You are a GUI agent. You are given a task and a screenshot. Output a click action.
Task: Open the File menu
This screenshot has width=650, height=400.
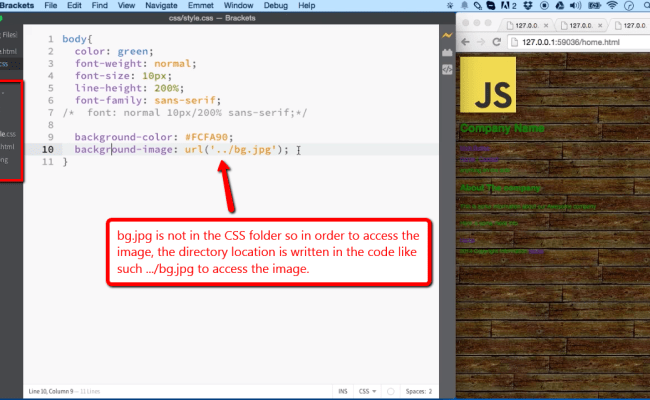(x=51, y=5)
